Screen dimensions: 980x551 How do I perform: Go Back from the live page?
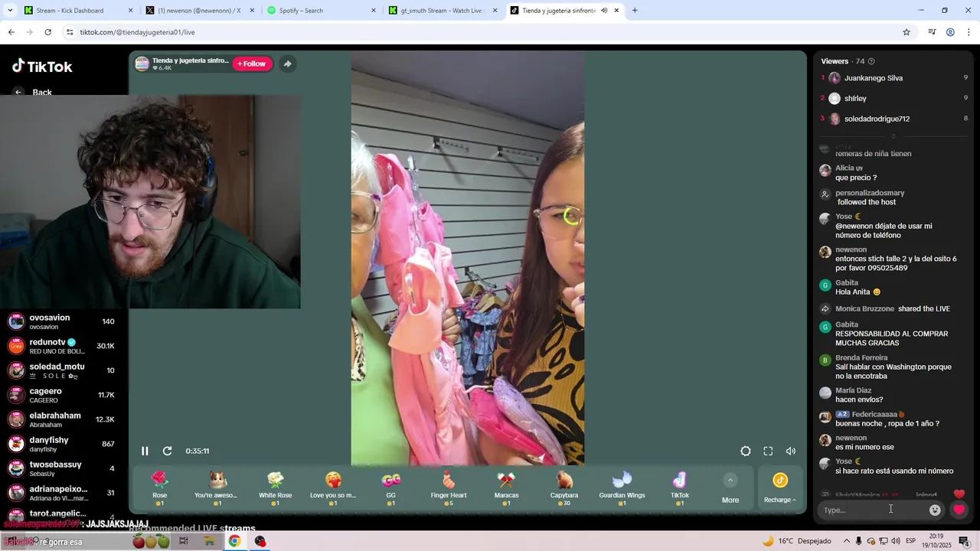pyautogui.click(x=34, y=93)
